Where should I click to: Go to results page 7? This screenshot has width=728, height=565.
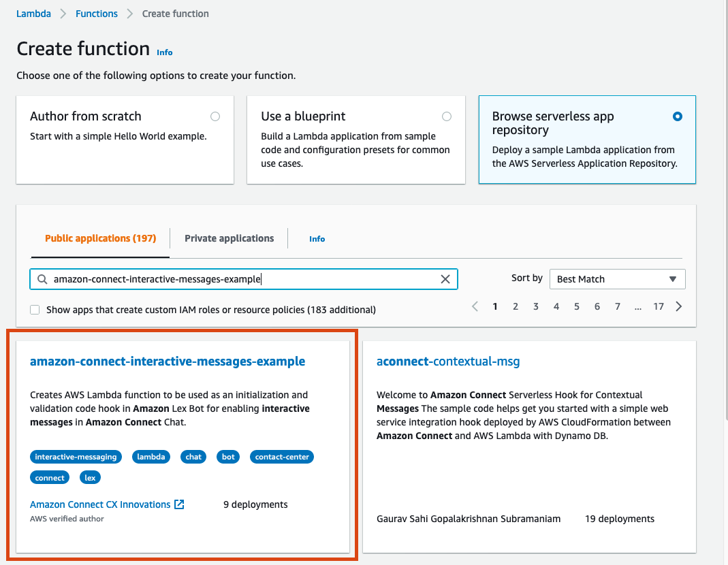618,306
